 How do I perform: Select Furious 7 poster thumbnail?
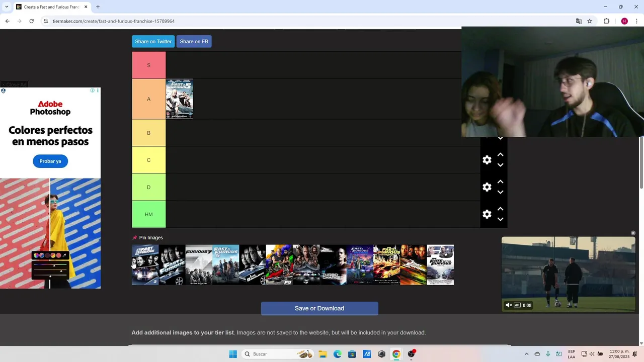click(x=199, y=265)
